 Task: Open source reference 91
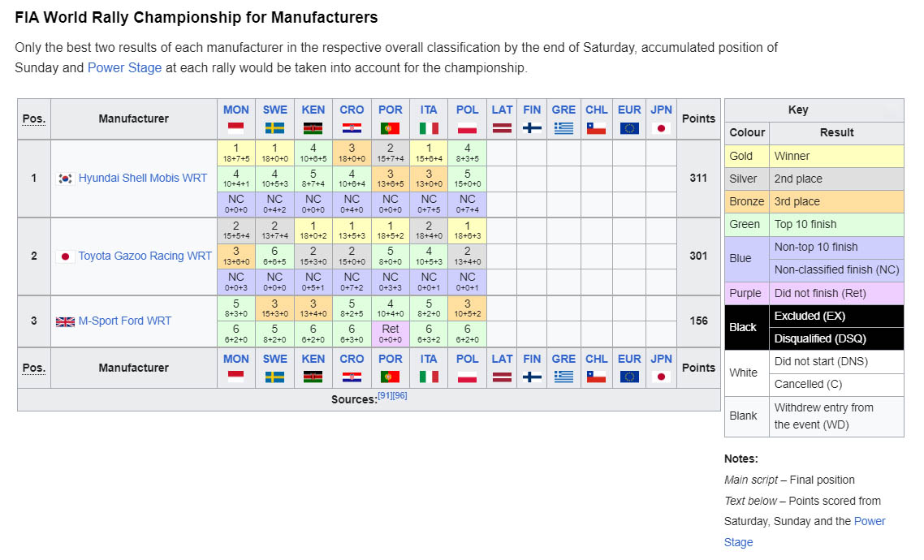[x=385, y=396]
